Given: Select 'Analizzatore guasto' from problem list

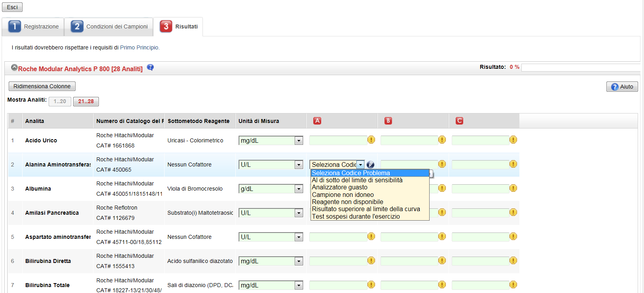Looking at the screenshot, I should (339, 187).
